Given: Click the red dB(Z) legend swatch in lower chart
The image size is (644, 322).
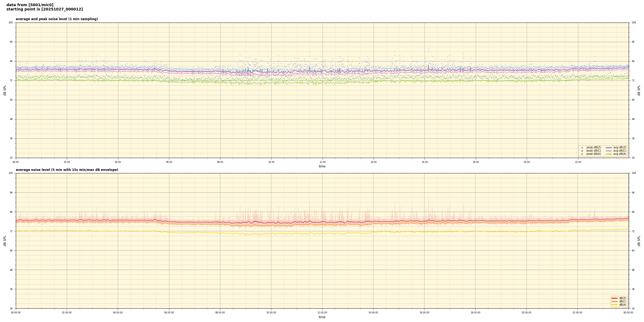Looking at the screenshot, I should point(614,298).
